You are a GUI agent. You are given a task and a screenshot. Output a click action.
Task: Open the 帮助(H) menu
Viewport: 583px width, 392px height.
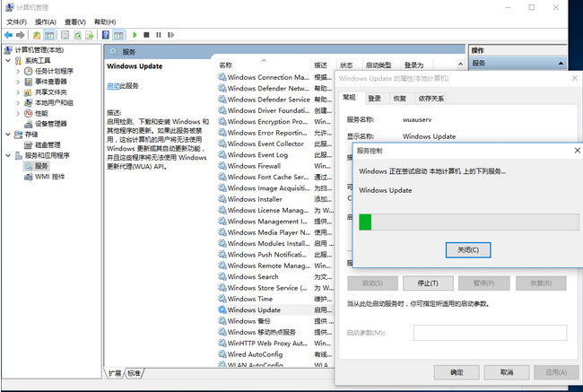(x=105, y=22)
